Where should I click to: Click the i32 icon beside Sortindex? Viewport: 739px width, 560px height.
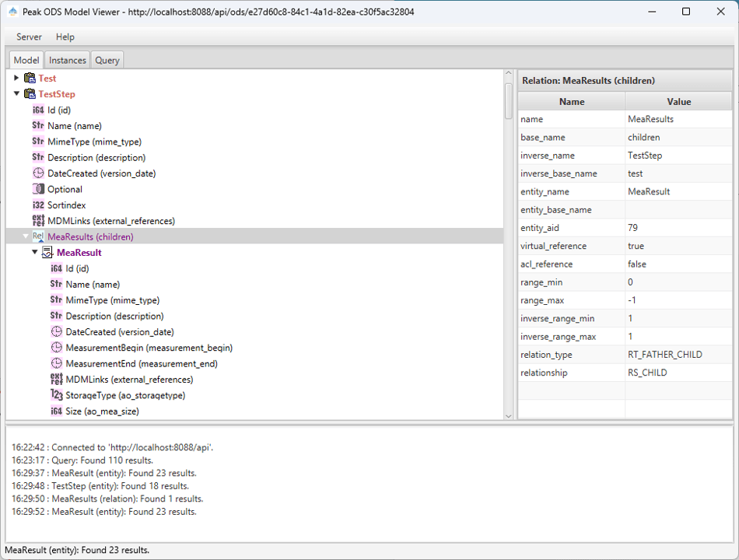[38, 205]
